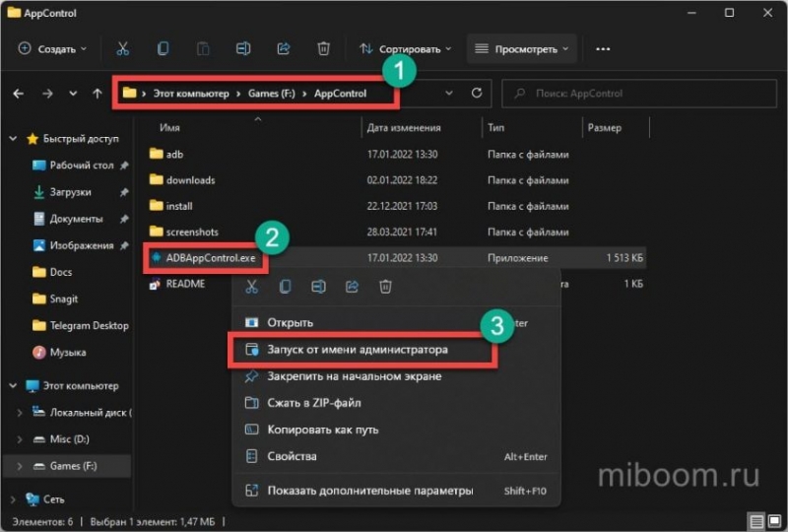Go up one folder level arrow

coord(97,94)
